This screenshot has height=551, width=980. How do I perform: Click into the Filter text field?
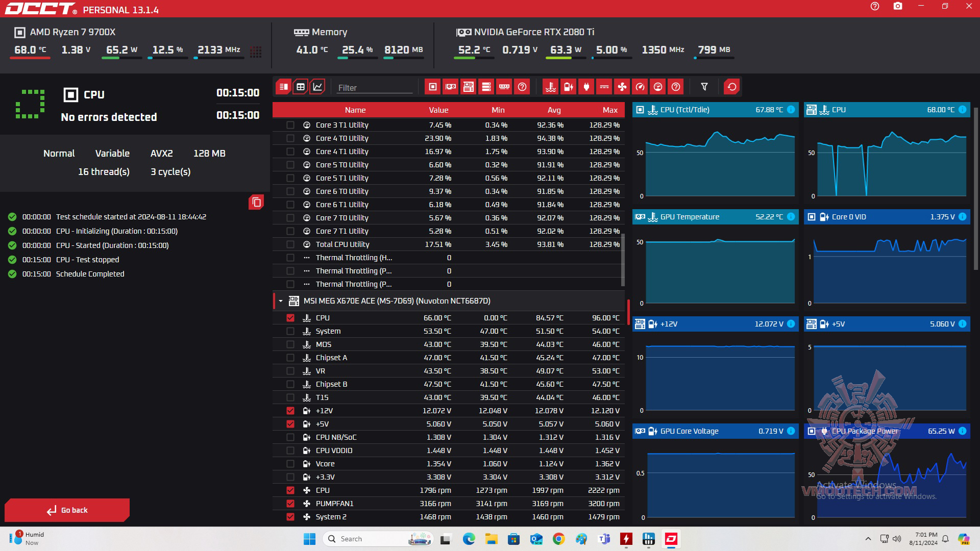click(x=374, y=88)
